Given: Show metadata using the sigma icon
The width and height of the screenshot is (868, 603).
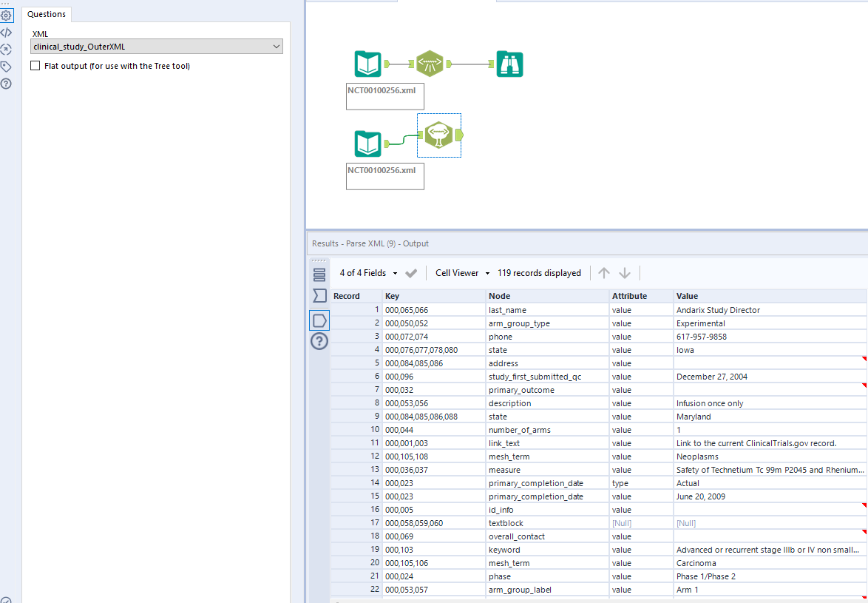Looking at the screenshot, I should coord(319,296).
